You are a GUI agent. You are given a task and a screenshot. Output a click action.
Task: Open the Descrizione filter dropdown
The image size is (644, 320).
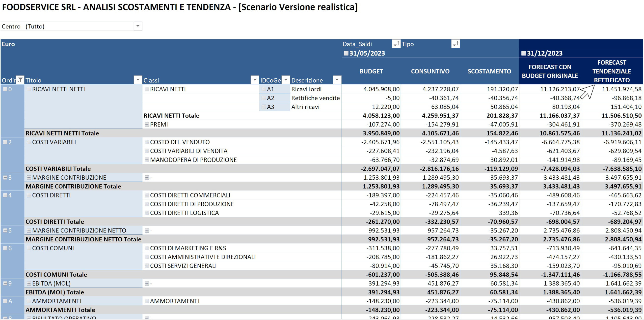pos(337,80)
